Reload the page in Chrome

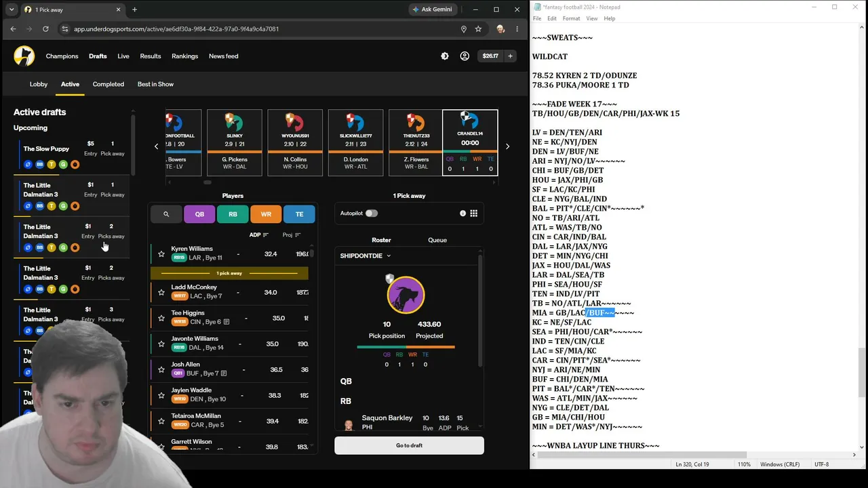(x=45, y=29)
